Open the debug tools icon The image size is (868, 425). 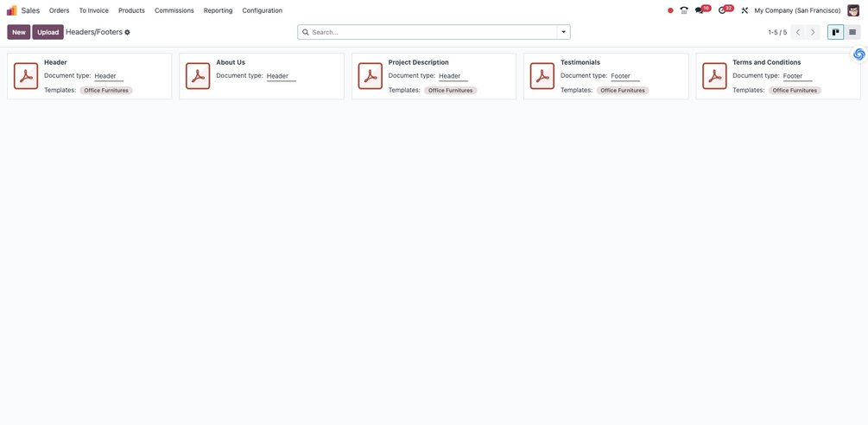pos(744,10)
